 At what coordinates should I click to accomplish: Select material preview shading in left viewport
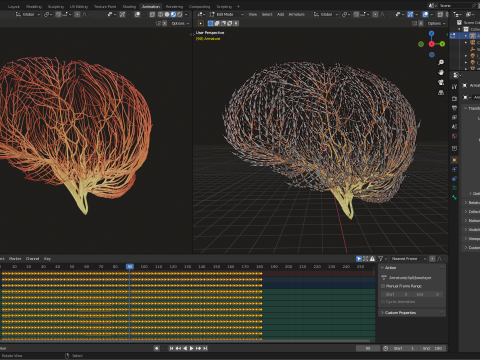coord(173,14)
